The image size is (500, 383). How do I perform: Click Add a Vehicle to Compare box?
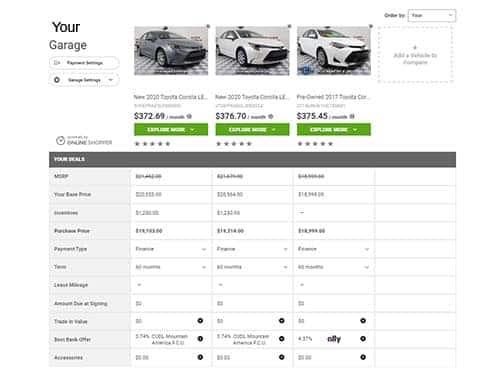click(x=415, y=55)
